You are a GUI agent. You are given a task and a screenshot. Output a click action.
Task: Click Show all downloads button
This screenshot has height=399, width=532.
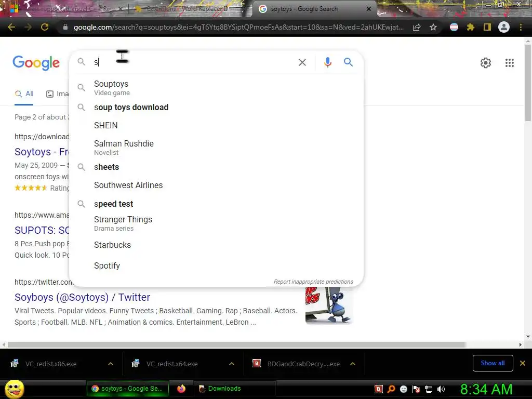pos(493,363)
